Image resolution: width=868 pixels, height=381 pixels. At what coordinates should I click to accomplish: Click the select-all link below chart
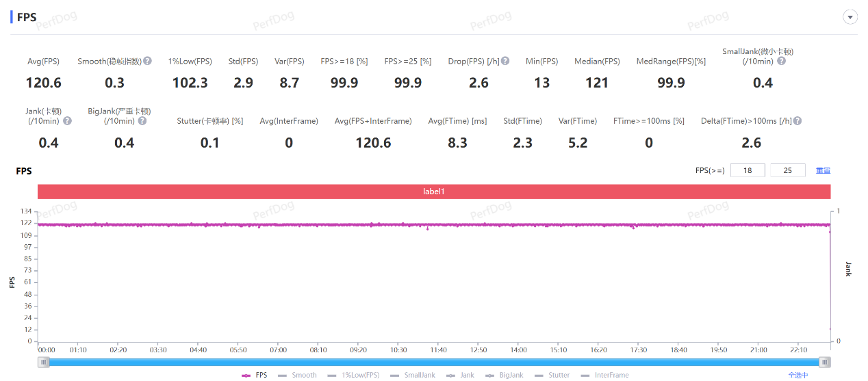point(798,375)
